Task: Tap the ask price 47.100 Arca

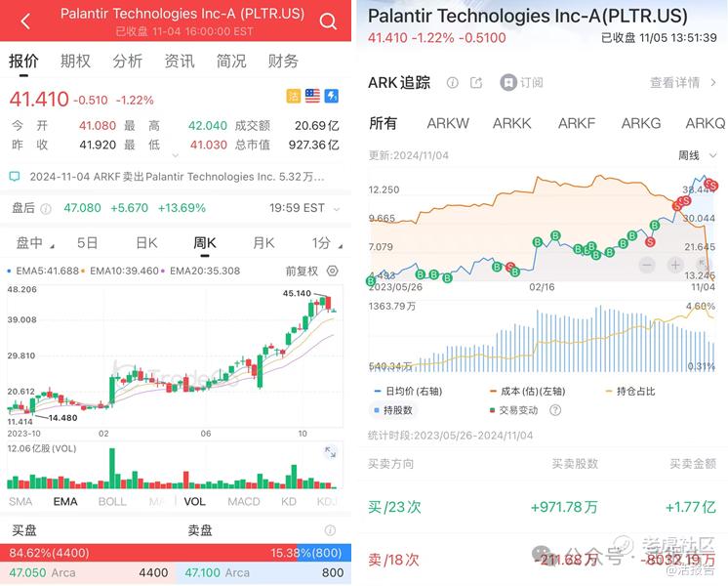Action: (218, 573)
